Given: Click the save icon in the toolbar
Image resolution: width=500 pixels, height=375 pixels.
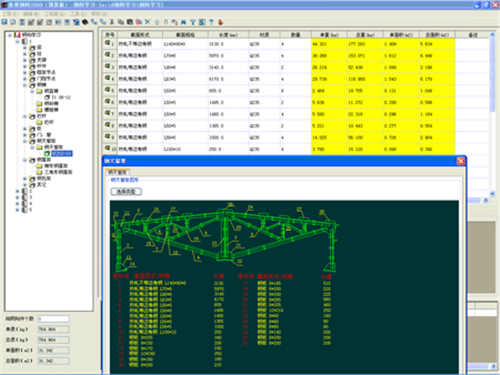Looking at the screenshot, I should click(4, 22).
